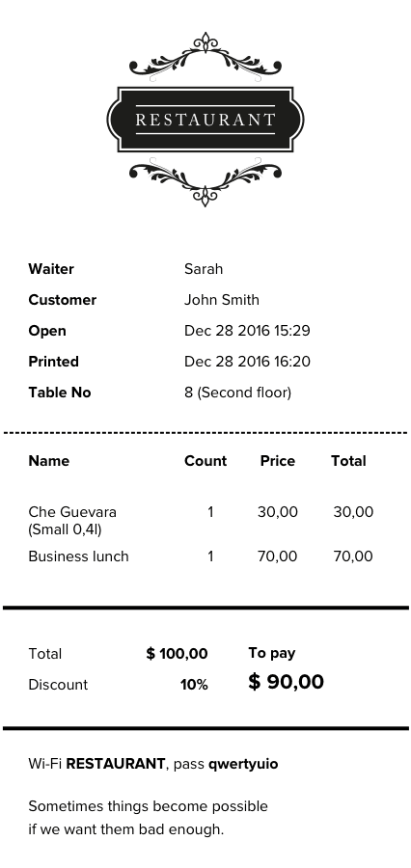This screenshot has height=868, width=411.
Task: Click the 70,00 total for Business lunch
Action: click(353, 556)
